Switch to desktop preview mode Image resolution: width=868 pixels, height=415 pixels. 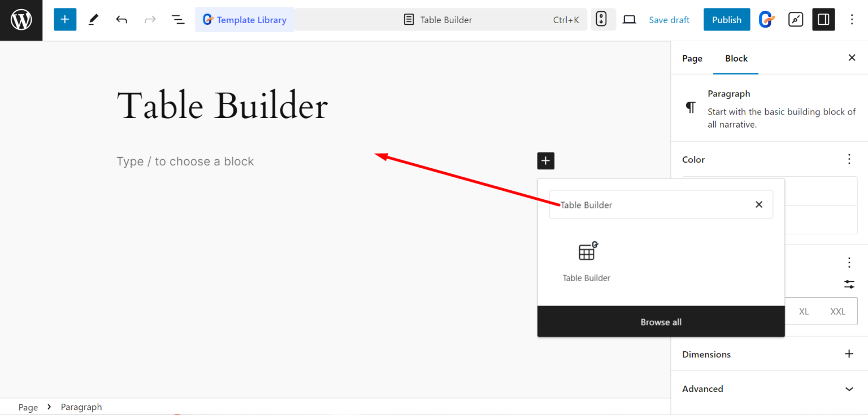click(x=629, y=19)
